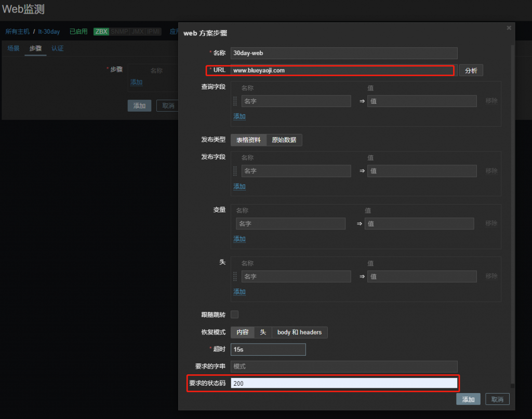The image size is (532, 419).
Task: Click the dialog's 取消 cancel button
Action: (497, 399)
